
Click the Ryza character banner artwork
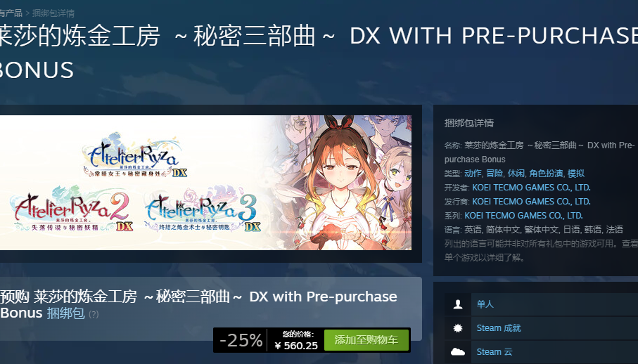[342, 183]
